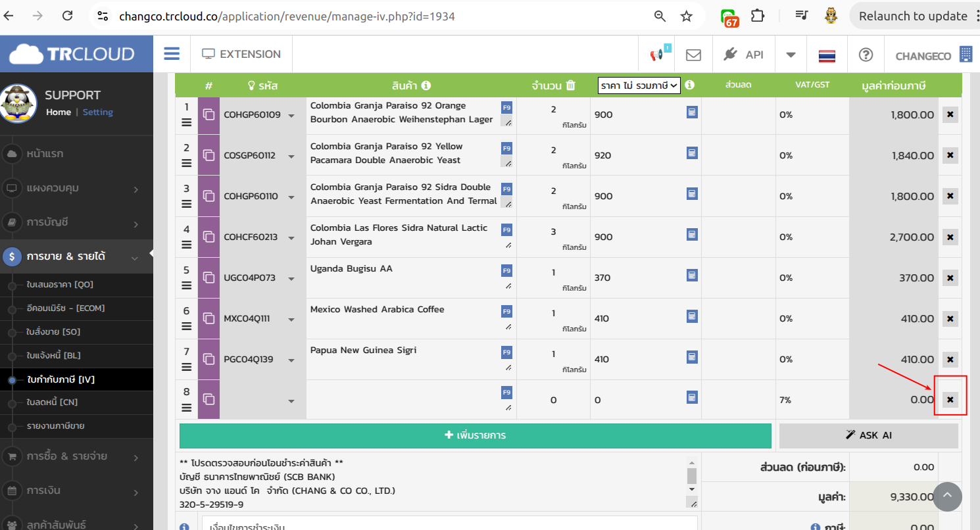Click the info icon beside the price mode dropdown
This screenshot has height=530, width=980.
[x=689, y=85]
